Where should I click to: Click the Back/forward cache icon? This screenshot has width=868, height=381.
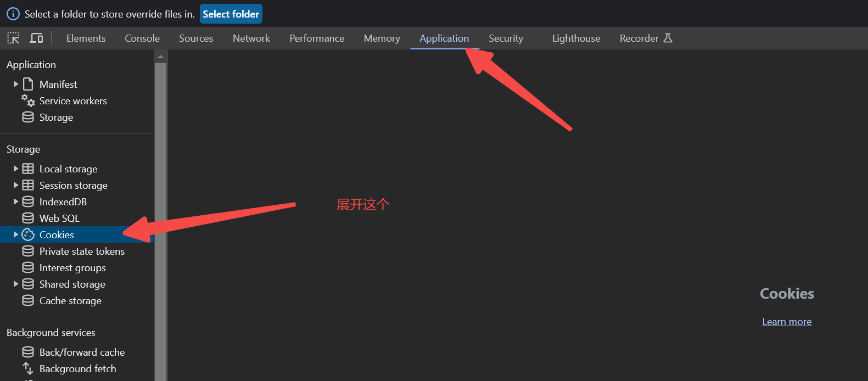coord(28,352)
